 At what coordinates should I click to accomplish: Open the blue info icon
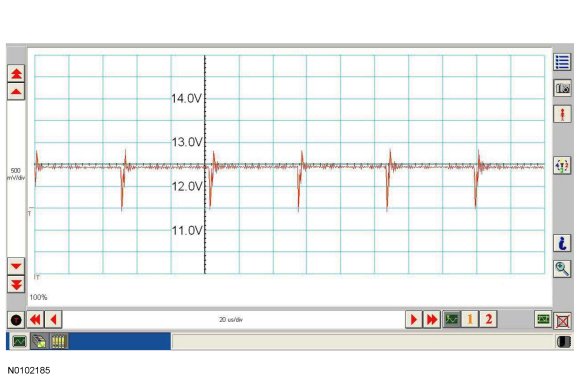pyautogui.click(x=562, y=243)
